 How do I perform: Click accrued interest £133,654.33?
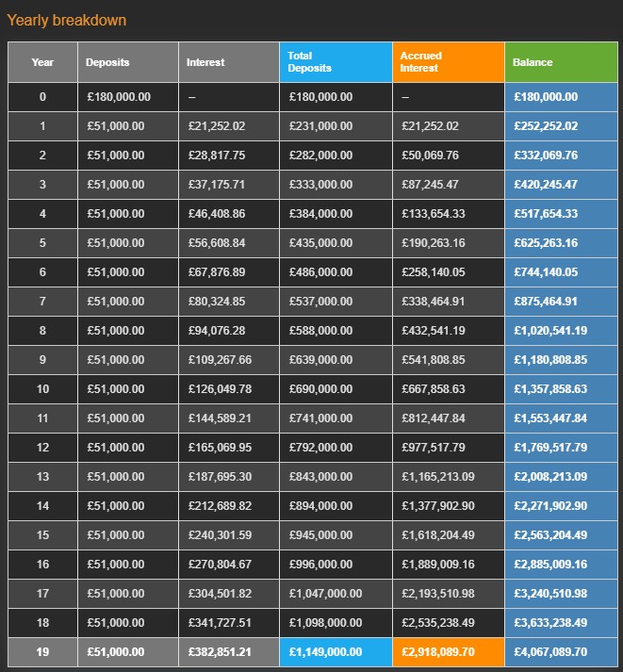coord(434,213)
